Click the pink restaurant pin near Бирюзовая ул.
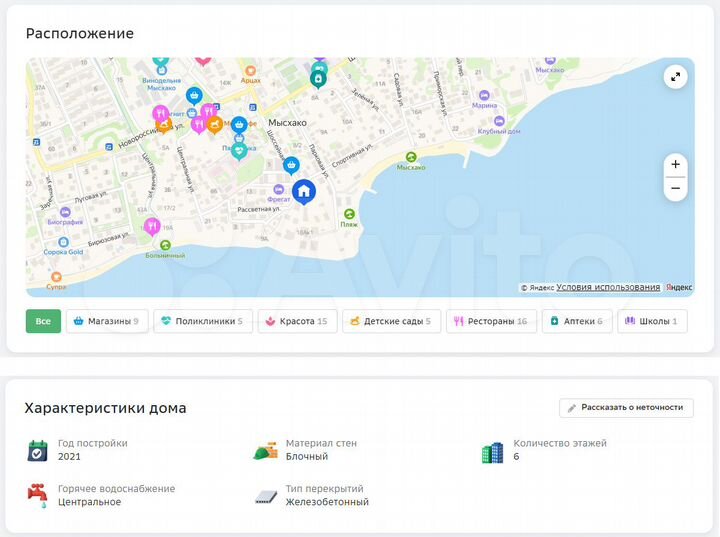The height and width of the screenshot is (537, 720). pos(152,226)
